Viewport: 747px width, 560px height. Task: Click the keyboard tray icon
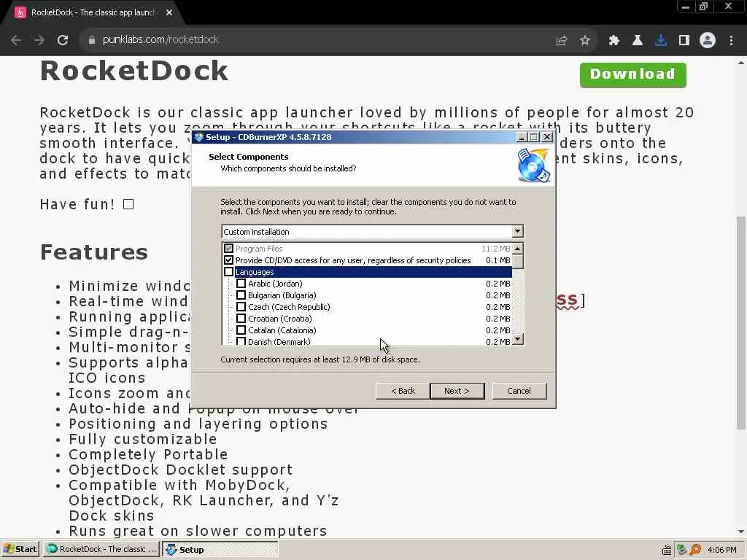coord(667,550)
